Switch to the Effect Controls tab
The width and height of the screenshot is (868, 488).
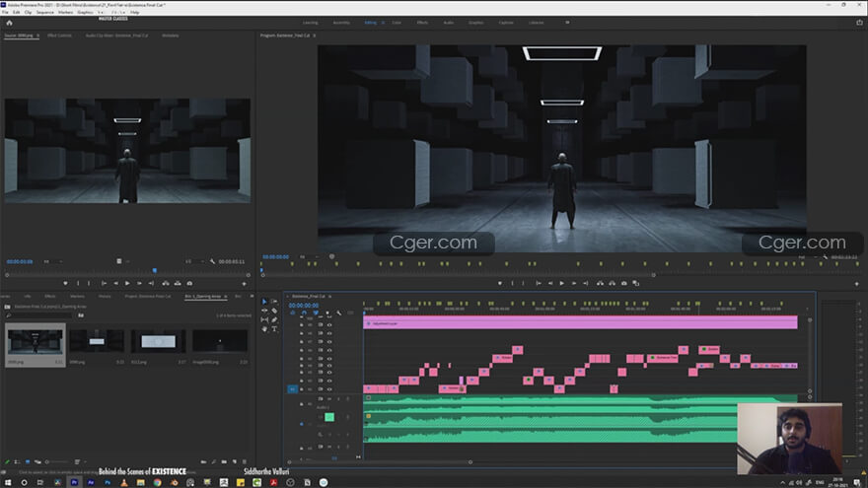click(59, 35)
